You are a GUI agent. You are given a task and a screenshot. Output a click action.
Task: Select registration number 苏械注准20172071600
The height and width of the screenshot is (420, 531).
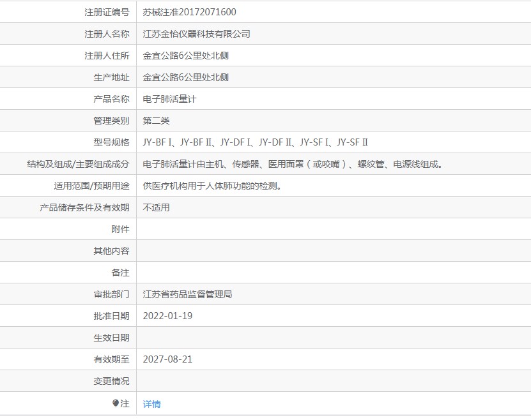coord(189,12)
